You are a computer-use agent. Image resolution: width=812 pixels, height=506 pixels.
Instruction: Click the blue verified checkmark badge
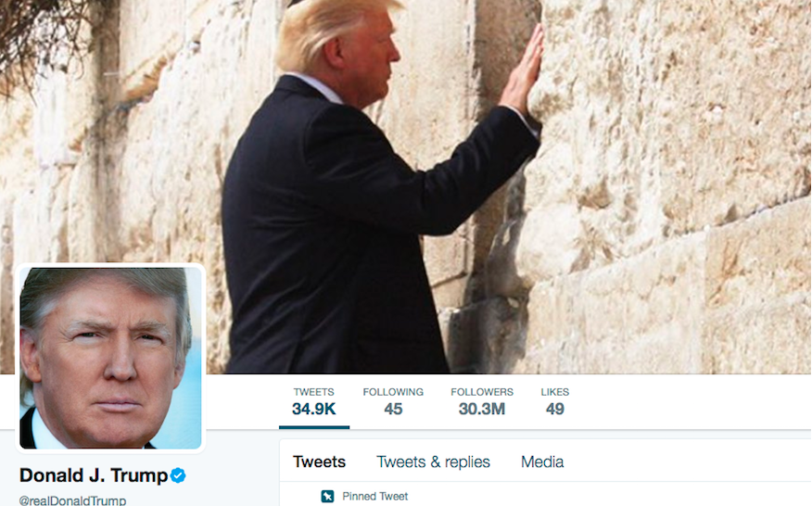[x=178, y=474]
